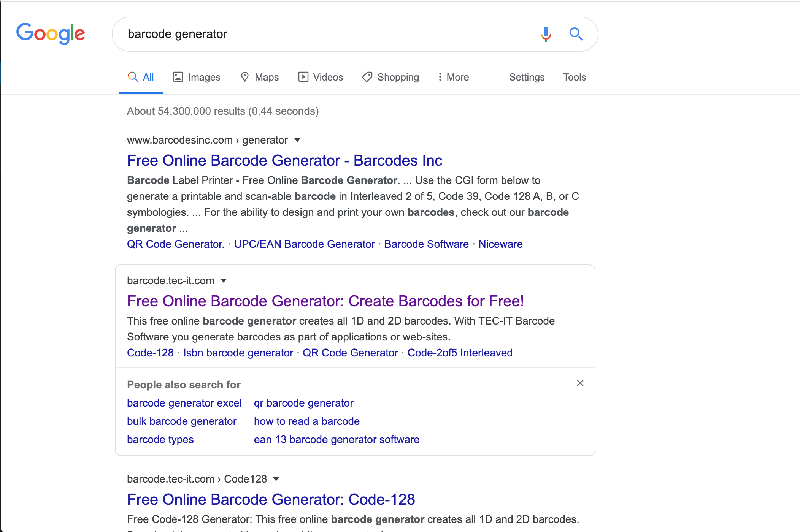Search for barcode types
This screenshot has width=800, height=532.
coord(160,439)
